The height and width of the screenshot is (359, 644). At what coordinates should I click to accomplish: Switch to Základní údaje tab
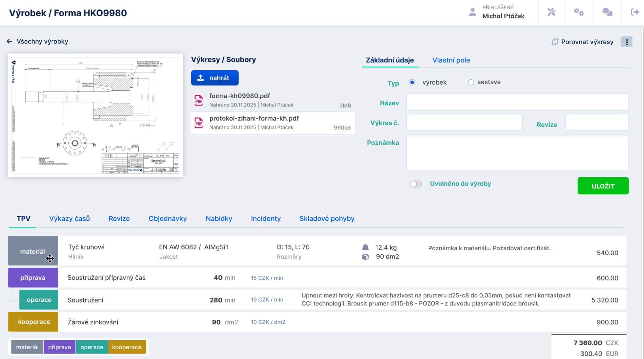click(390, 60)
